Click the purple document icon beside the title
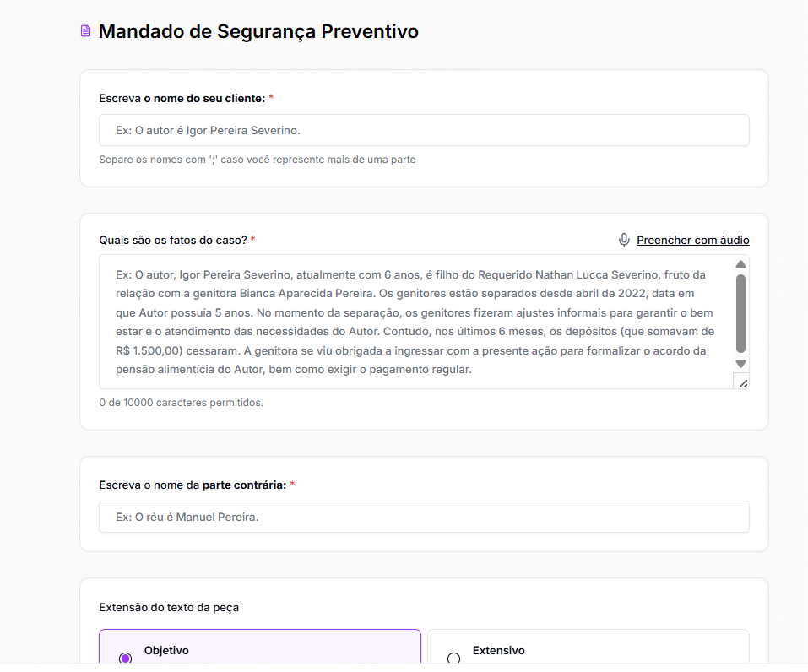 click(x=84, y=30)
